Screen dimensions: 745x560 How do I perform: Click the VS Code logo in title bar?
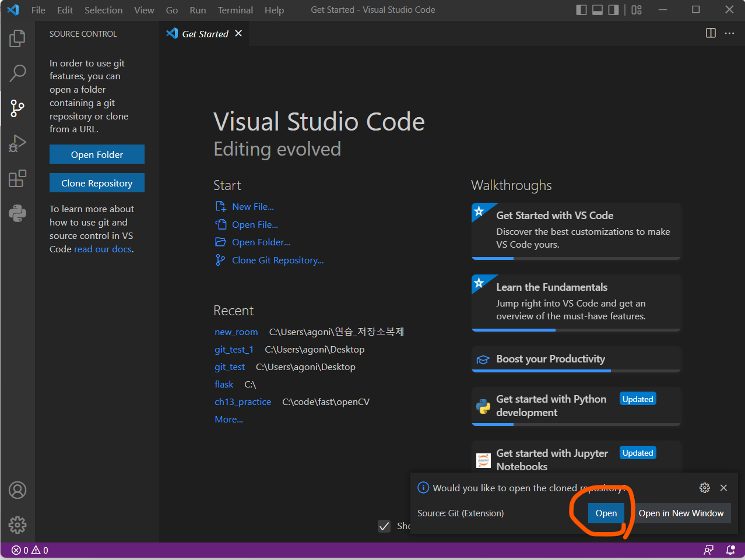pyautogui.click(x=13, y=10)
